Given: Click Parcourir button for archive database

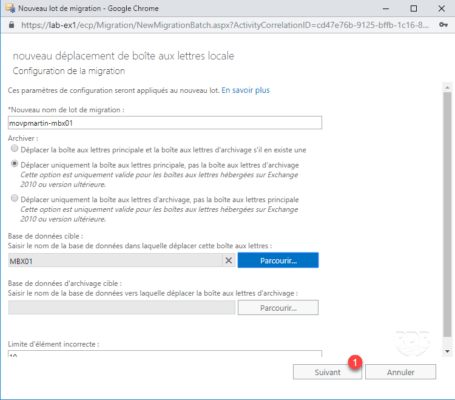Looking at the screenshot, I should pos(278,308).
